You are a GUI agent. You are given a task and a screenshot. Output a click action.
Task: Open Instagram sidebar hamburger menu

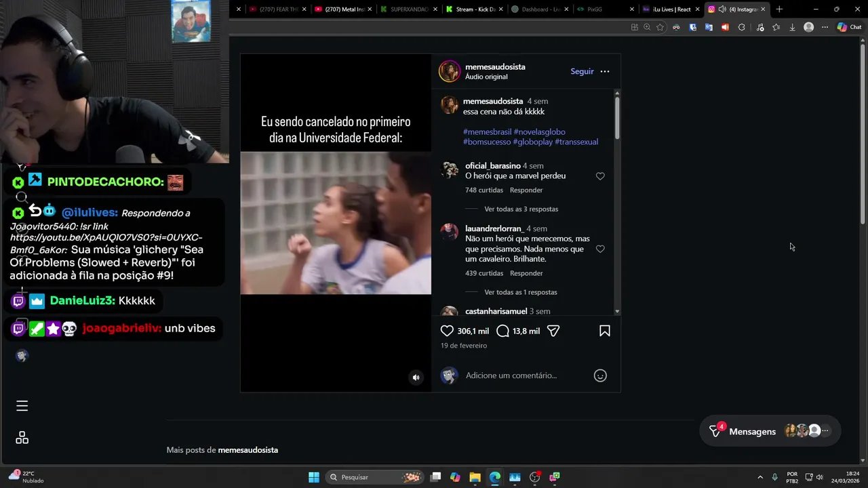click(22, 406)
